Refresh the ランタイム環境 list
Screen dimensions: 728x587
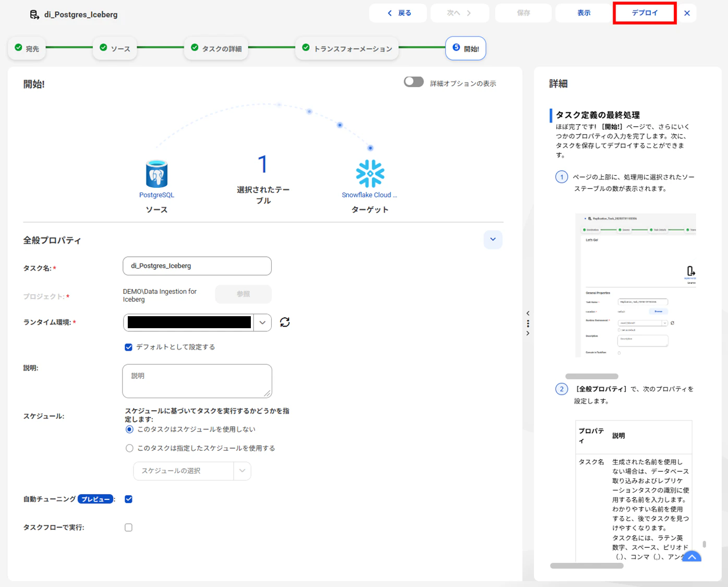pyautogui.click(x=285, y=322)
